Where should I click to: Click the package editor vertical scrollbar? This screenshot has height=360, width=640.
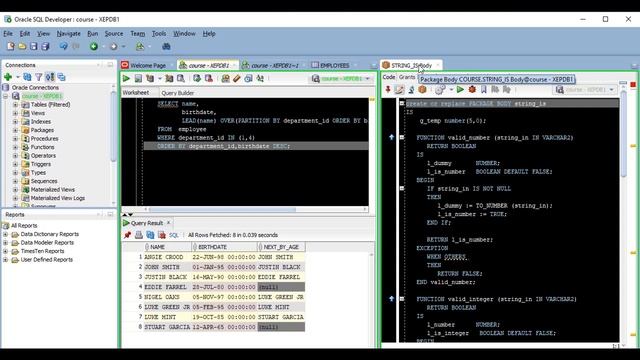click(x=623, y=133)
